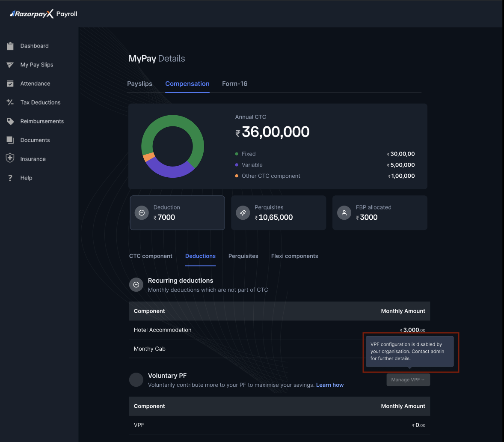
Task: Click the RazorpayX Payroll logo
Action: pyautogui.click(x=44, y=14)
